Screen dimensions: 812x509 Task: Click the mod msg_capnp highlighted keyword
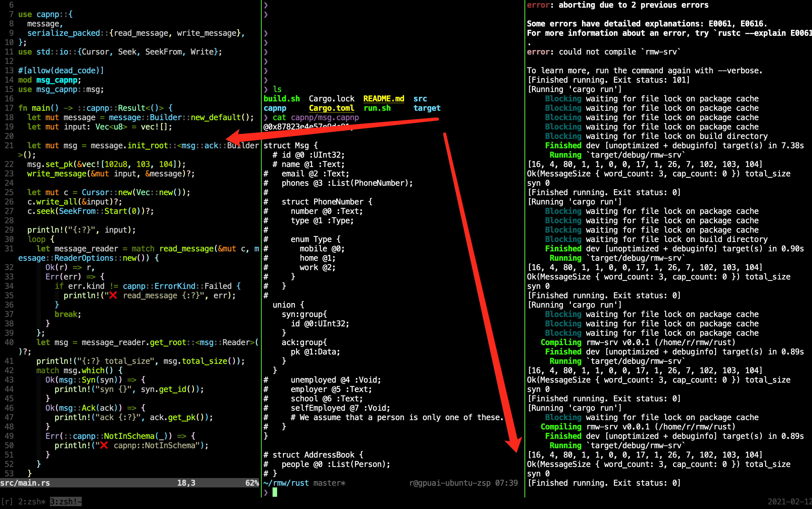(56, 80)
